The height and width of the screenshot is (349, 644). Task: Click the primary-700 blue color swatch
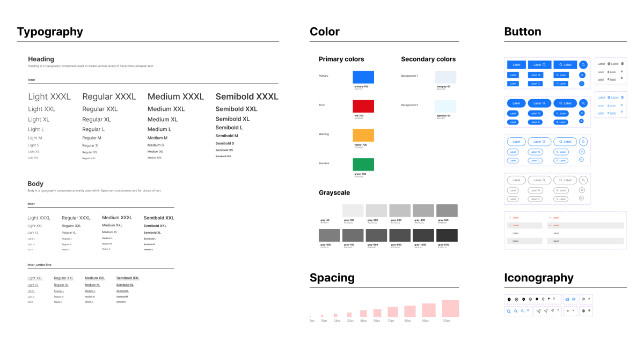pyautogui.click(x=363, y=77)
